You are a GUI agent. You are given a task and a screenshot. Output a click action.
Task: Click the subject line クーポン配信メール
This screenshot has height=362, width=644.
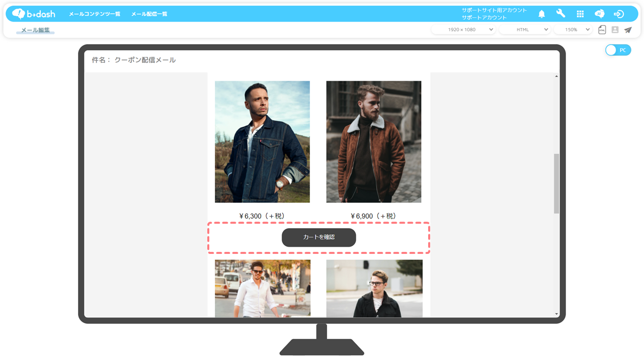coord(145,60)
